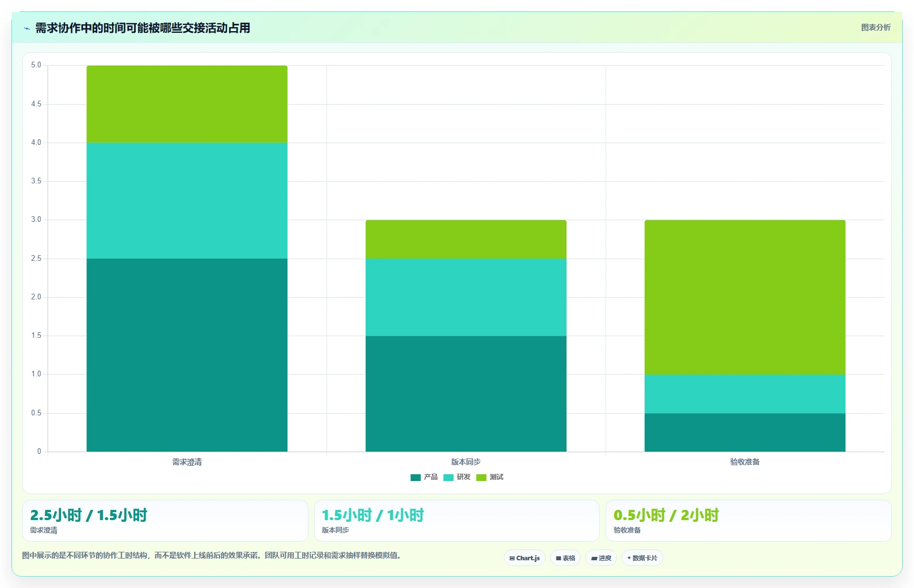The height and width of the screenshot is (588, 914).
Task: Toggle the 测试 dataset in the legend
Action: click(490, 477)
